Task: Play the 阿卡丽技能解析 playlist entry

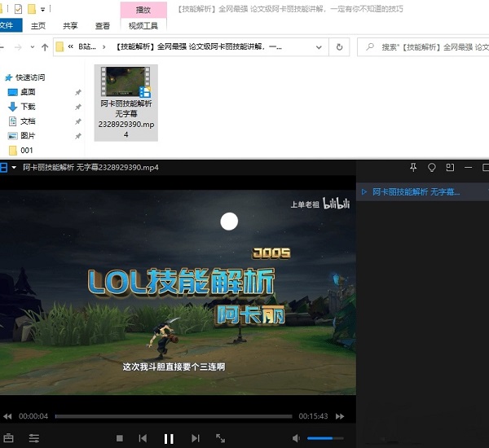Action: point(422,191)
